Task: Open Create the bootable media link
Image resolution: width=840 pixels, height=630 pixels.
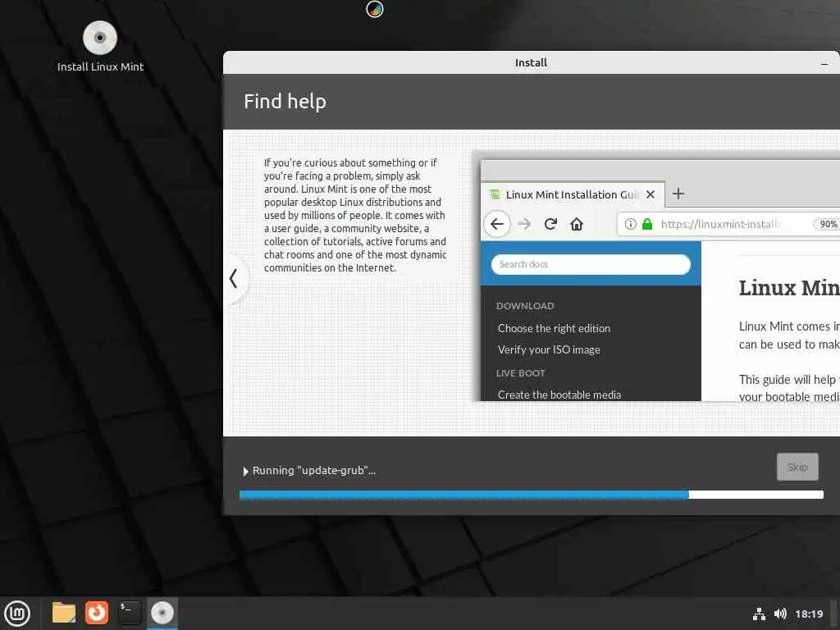Action: pos(559,395)
